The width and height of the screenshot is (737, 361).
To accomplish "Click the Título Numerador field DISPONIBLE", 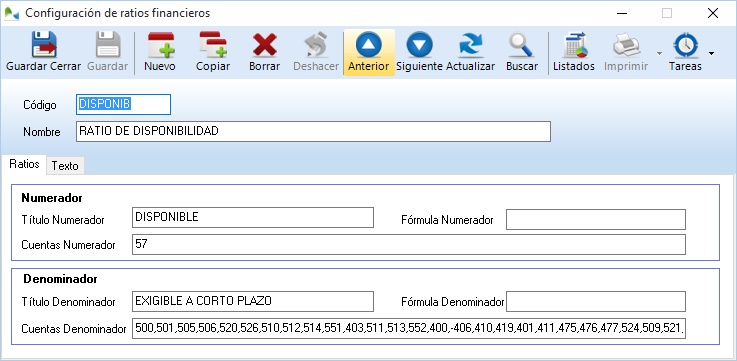I will point(253,217).
